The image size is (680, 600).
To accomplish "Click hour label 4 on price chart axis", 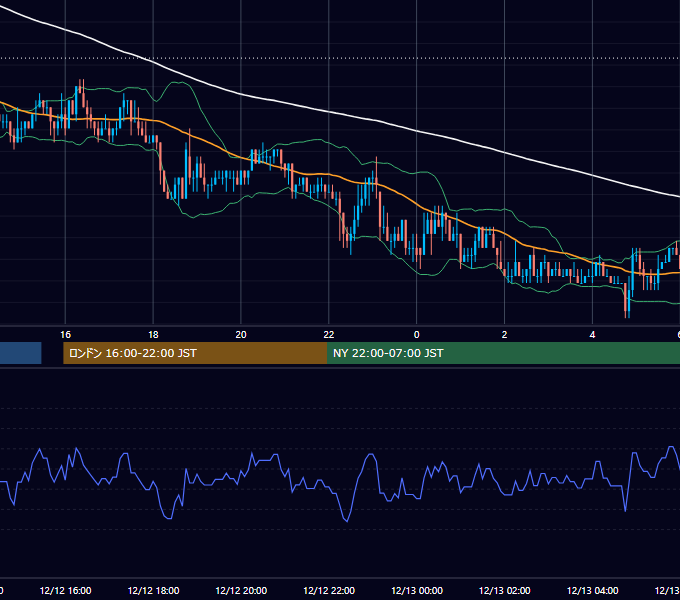I will (592, 335).
